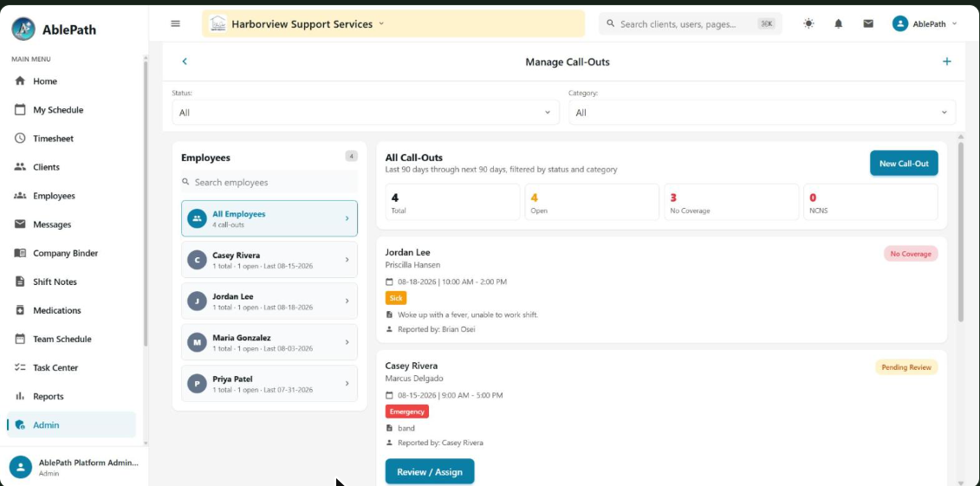980x486 pixels.
Task: Click Priya Patel avatar P
Action: pos(197,384)
